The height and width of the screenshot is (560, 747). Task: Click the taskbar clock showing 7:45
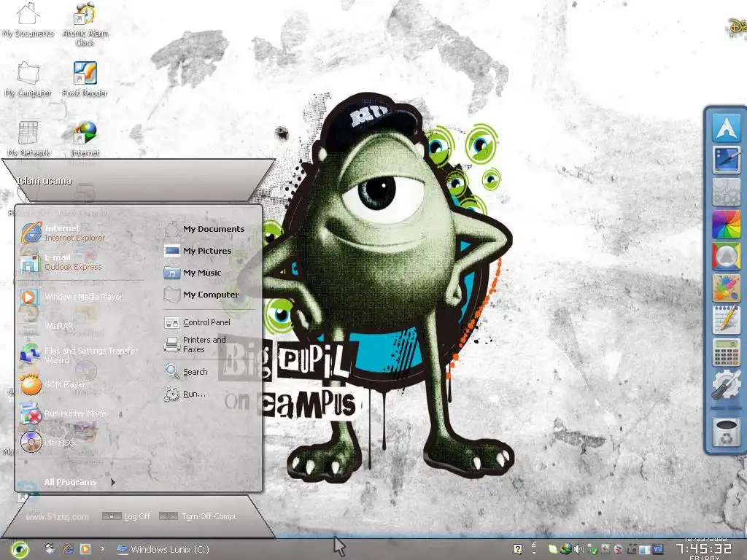[x=704, y=550]
